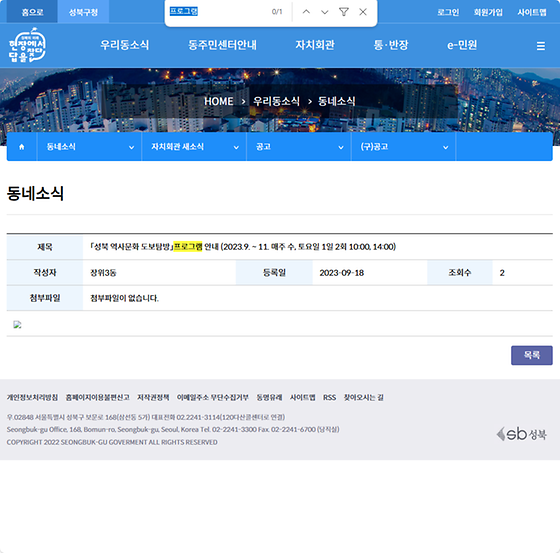Click the 목록 button
Viewport: 560px width, 553px height.
pos(531,355)
